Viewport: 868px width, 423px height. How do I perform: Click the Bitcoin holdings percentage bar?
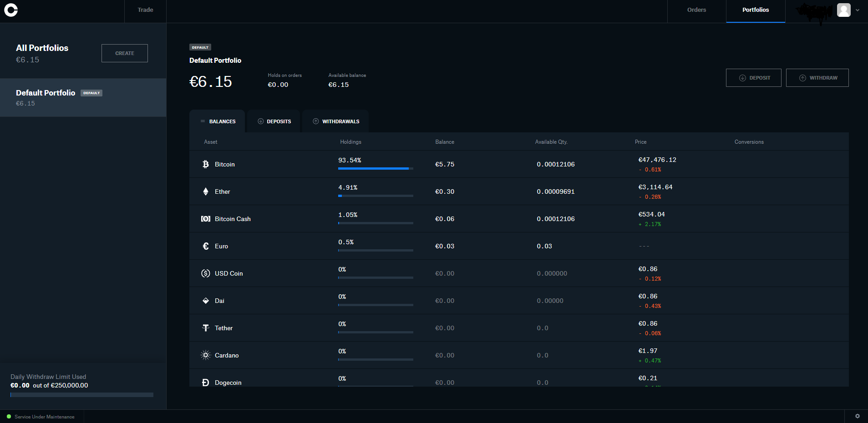coord(376,168)
